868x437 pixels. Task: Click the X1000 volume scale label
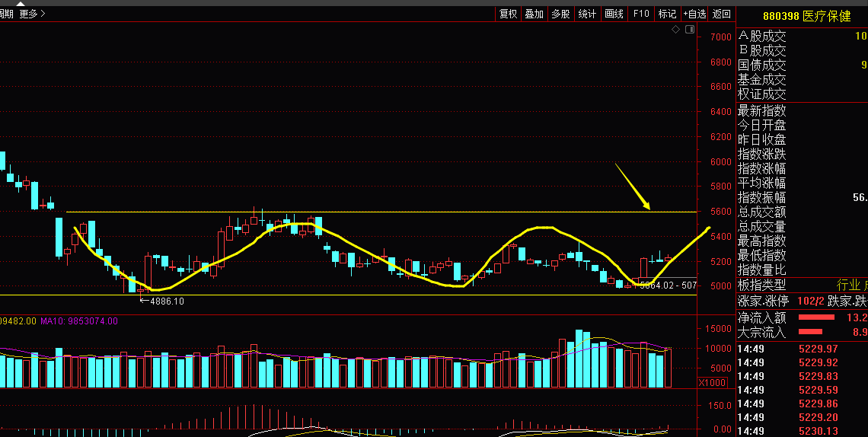click(x=713, y=382)
